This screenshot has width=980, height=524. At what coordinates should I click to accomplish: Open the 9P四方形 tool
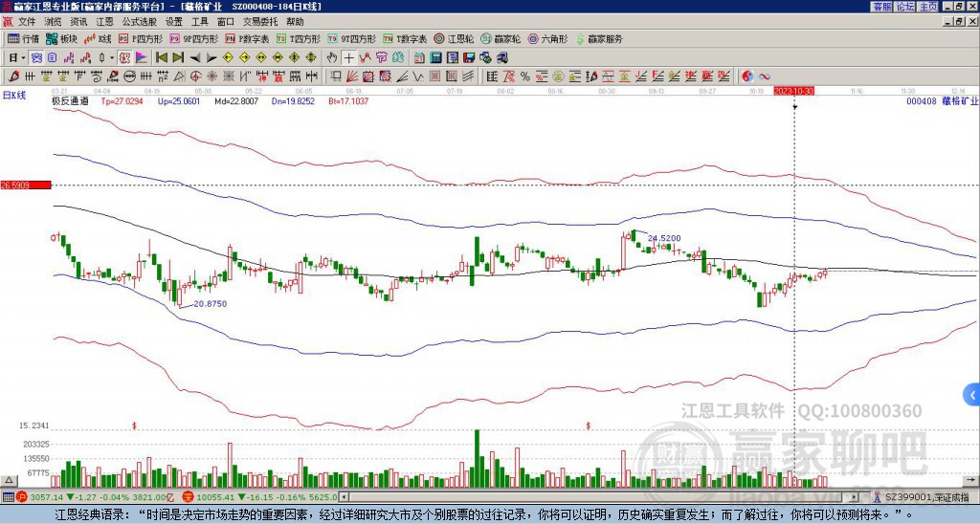[193, 38]
